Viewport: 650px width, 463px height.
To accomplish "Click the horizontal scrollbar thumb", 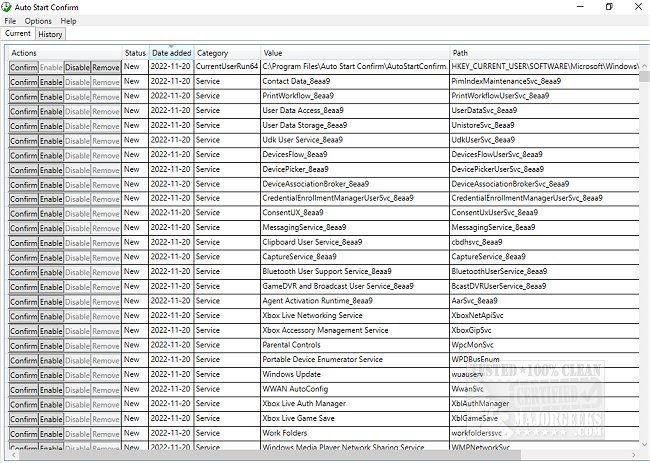I will (x=269, y=455).
